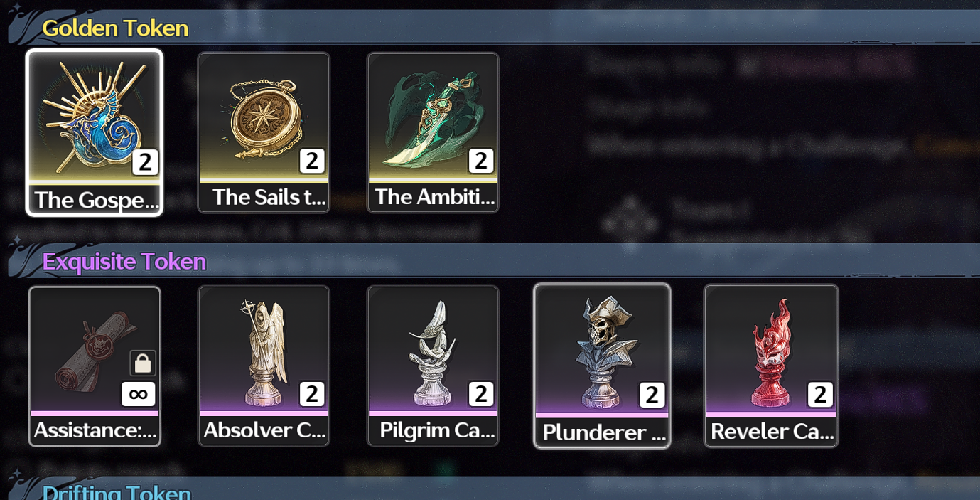This screenshot has height=500, width=980.
Task: Select The Gospel golden token card
Action: click(x=95, y=132)
